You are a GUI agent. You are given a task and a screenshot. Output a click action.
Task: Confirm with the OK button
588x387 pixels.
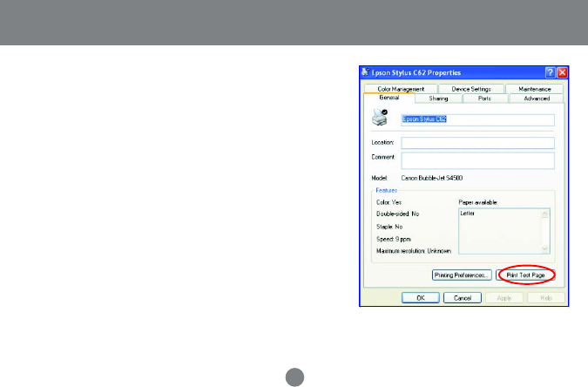coord(421,298)
